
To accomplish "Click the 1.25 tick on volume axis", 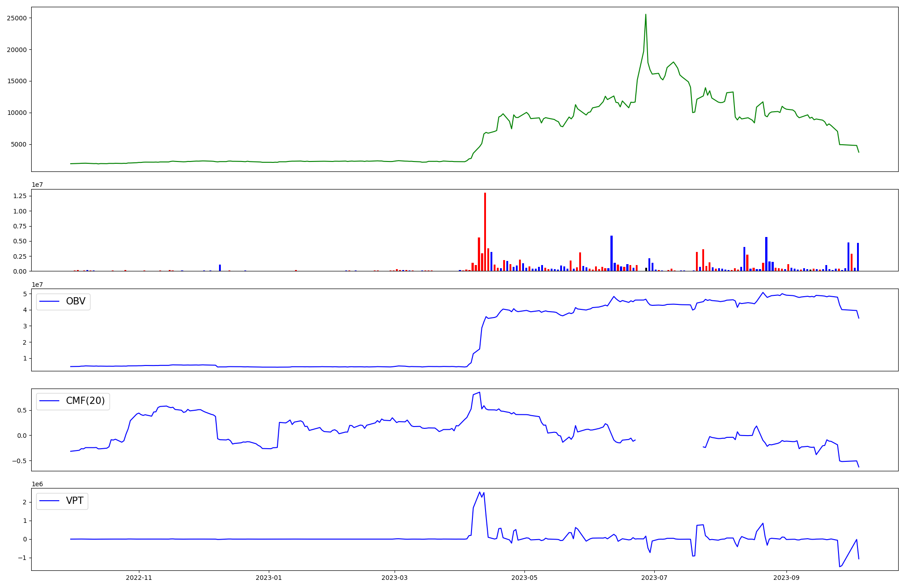I will click(20, 196).
